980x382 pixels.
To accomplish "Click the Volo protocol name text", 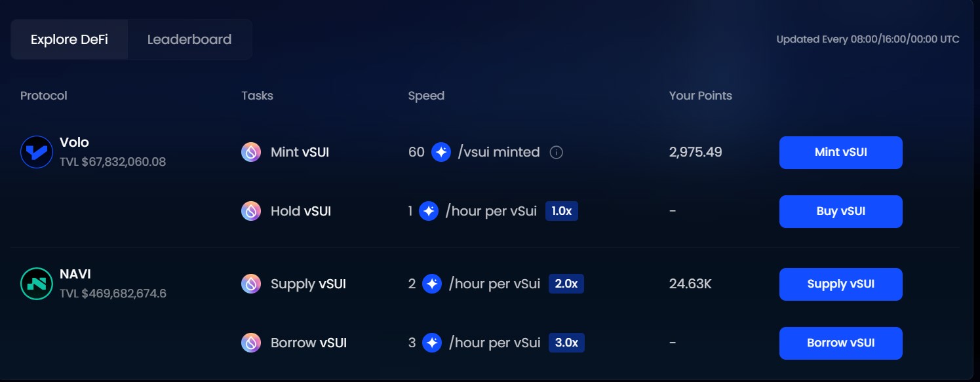I will pyautogui.click(x=74, y=142).
